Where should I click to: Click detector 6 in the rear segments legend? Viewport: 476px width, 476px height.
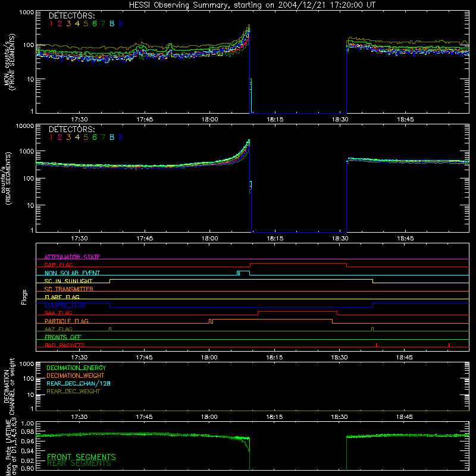[95, 137]
